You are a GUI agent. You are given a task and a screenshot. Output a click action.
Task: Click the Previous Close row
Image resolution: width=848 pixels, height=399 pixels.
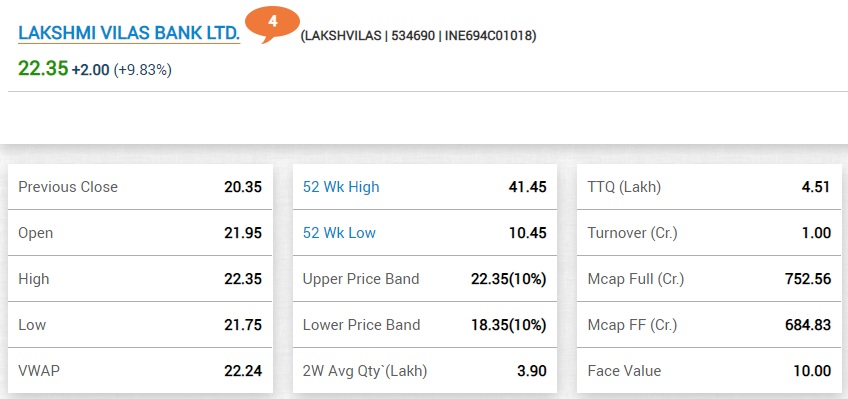[x=140, y=187]
